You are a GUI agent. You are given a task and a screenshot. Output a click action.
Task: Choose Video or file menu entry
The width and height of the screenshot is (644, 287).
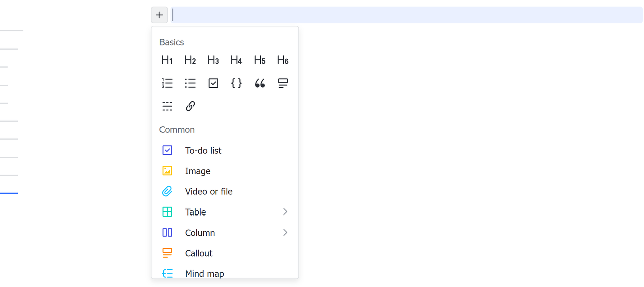pyautogui.click(x=208, y=192)
